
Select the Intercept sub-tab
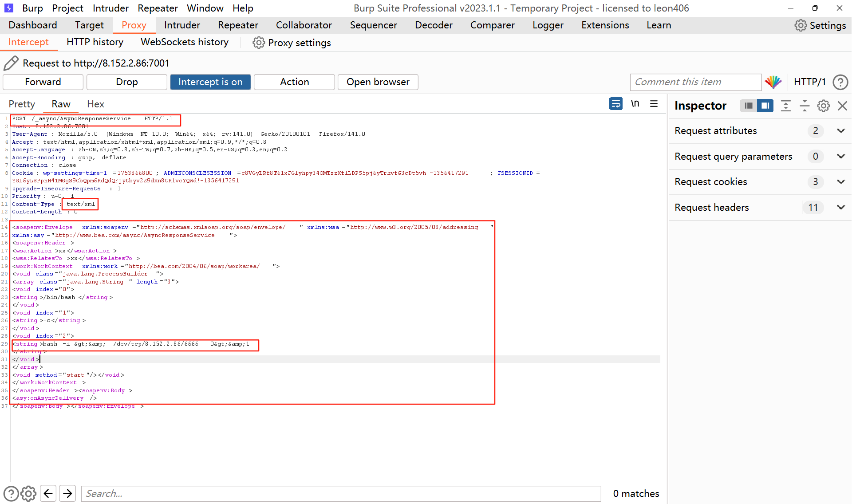pos(28,42)
